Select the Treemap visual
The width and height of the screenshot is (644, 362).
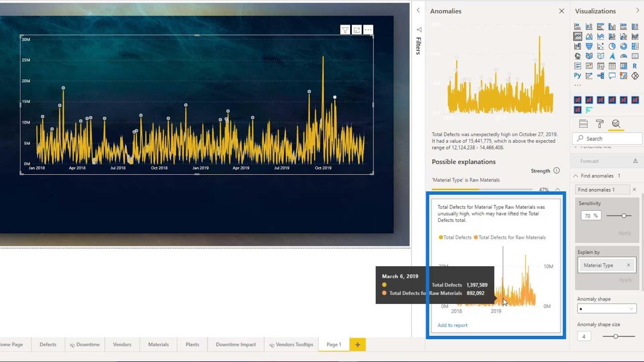[x=635, y=46]
